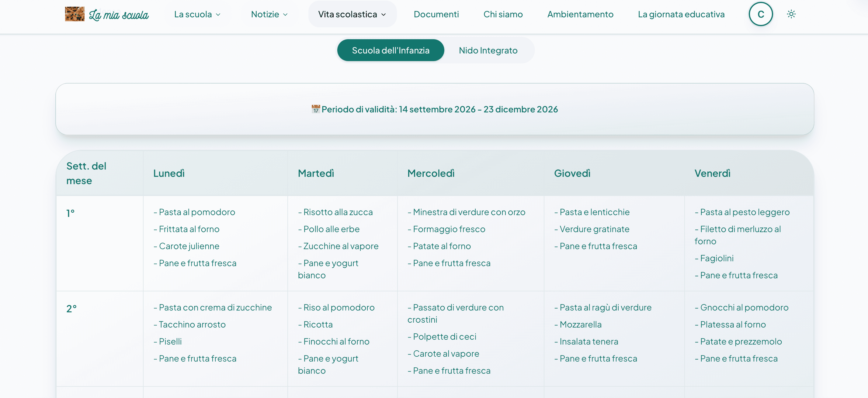Select Risotto alla zucca text
Viewport: 868px width, 398px height.
(335, 212)
